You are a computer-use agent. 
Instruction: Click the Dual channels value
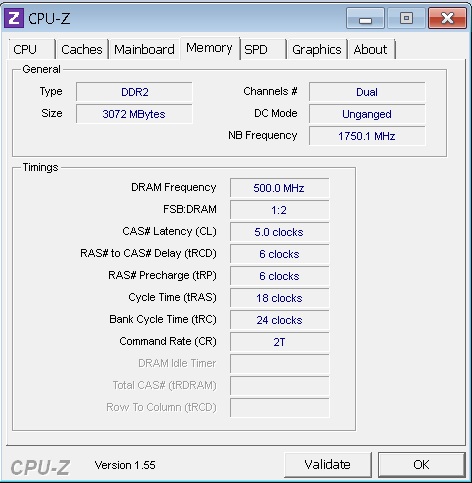[x=367, y=92]
